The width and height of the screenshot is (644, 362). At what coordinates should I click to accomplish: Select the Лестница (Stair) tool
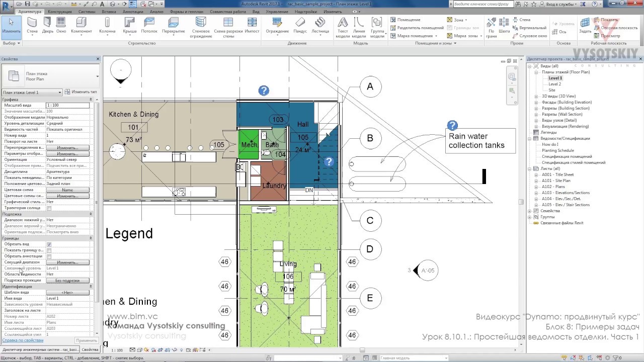tap(320, 26)
